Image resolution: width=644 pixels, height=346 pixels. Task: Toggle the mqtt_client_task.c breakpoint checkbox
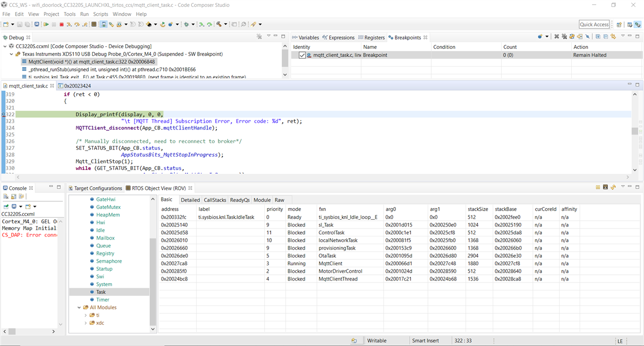(x=302, y=55)
